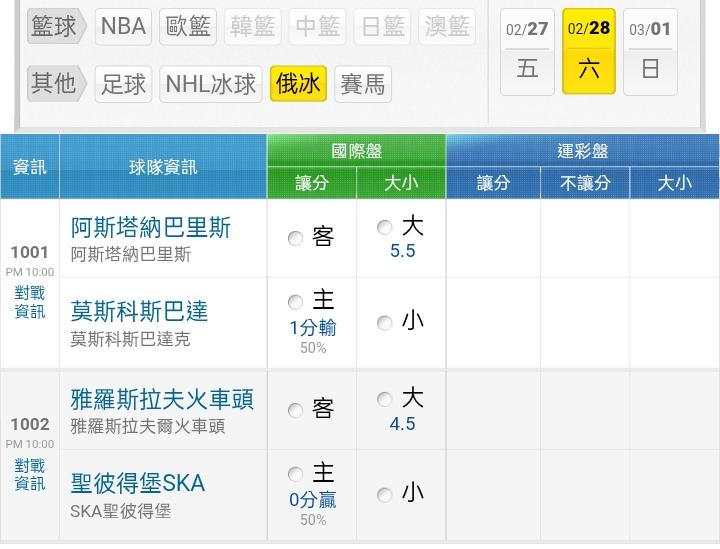The height and width of the screenshot is (549, 720).
Task: Click 50% under 0分贏
Action: tap(313, 520)
